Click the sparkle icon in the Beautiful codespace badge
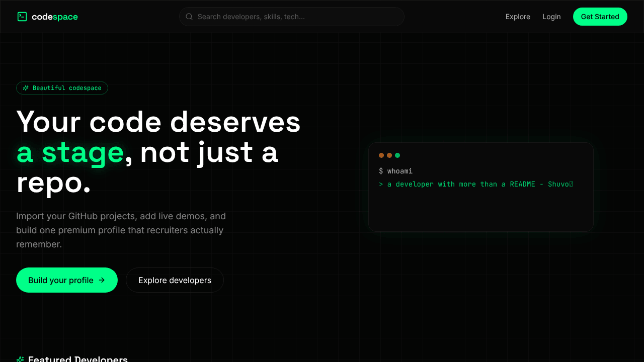 [26, 88]
